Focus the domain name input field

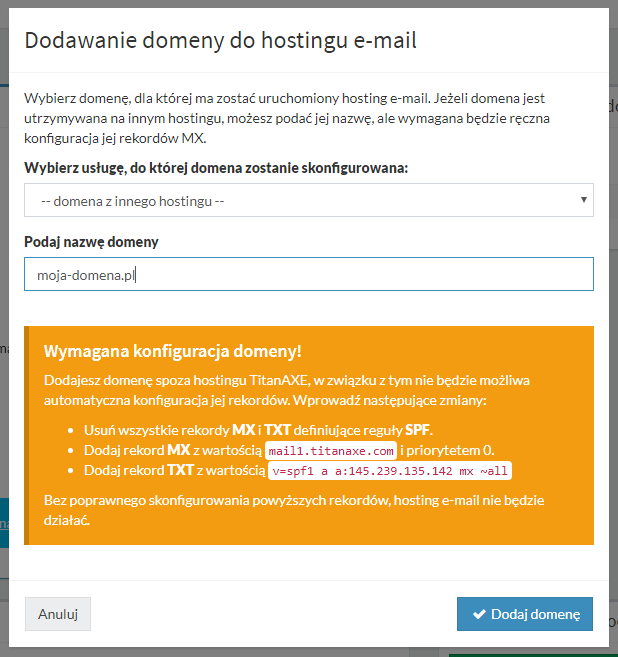pos(308,275)
